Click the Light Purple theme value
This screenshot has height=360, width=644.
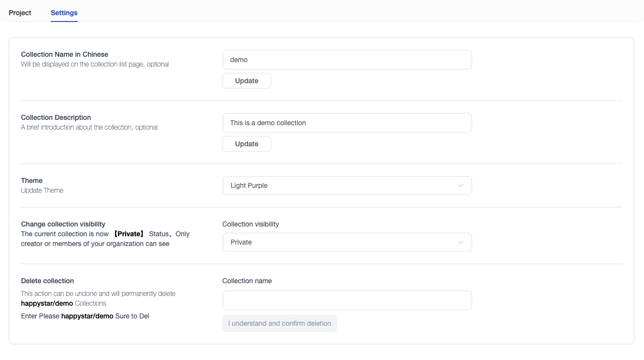tap(249, 185)
